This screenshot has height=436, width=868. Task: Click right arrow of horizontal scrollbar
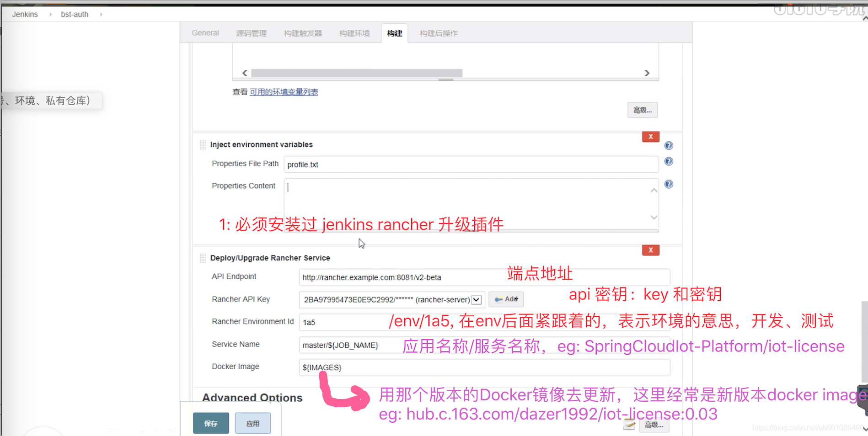tap(647, 73)
